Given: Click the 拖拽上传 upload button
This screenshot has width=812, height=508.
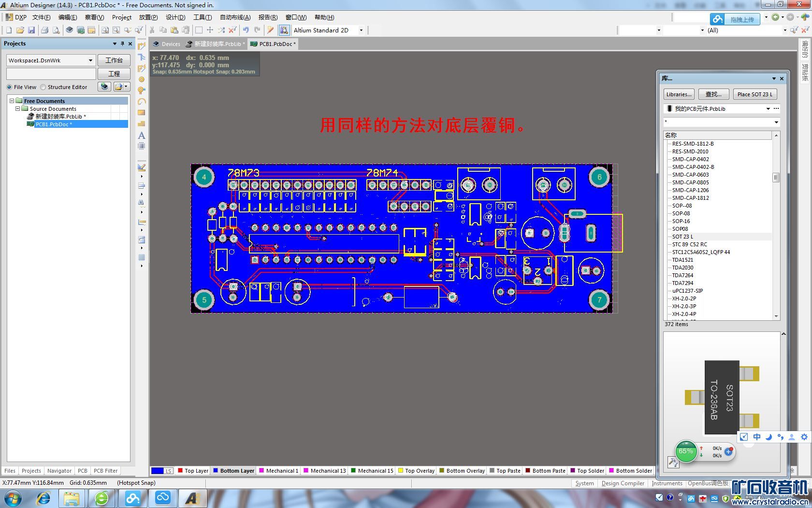Looking at the screenshot, I should tap(735, 19).
